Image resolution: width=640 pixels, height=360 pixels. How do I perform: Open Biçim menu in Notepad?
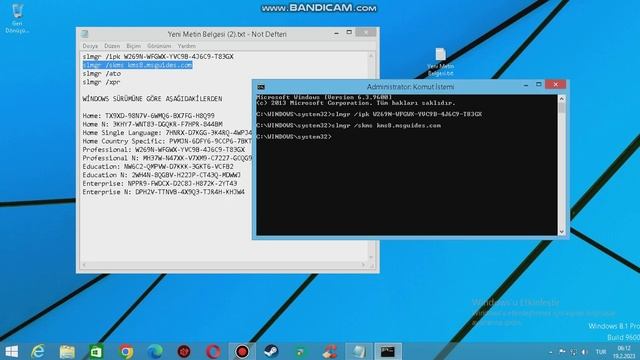coord(133,46)
